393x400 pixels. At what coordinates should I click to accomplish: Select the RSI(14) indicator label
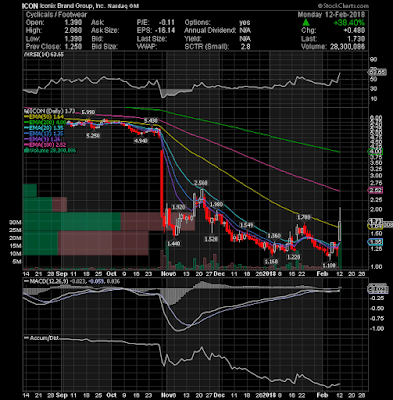[x=43, y=54]
